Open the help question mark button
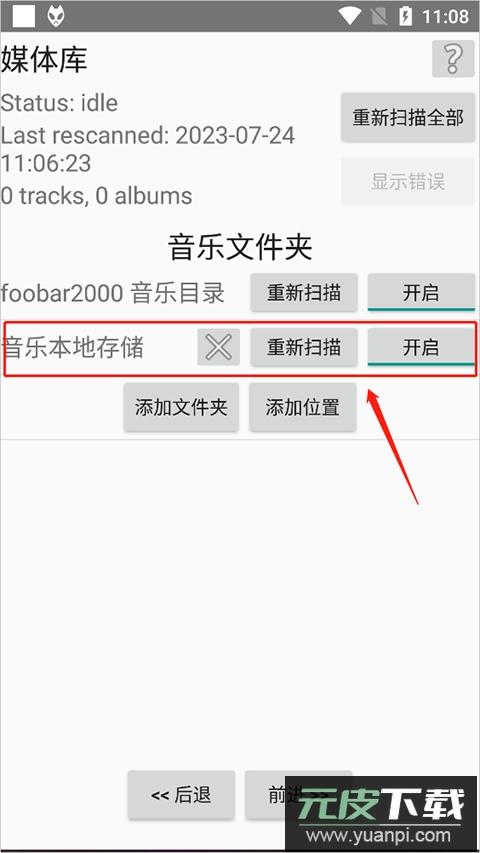Screen dimensions: 480x853 click(x=453, y=58)
